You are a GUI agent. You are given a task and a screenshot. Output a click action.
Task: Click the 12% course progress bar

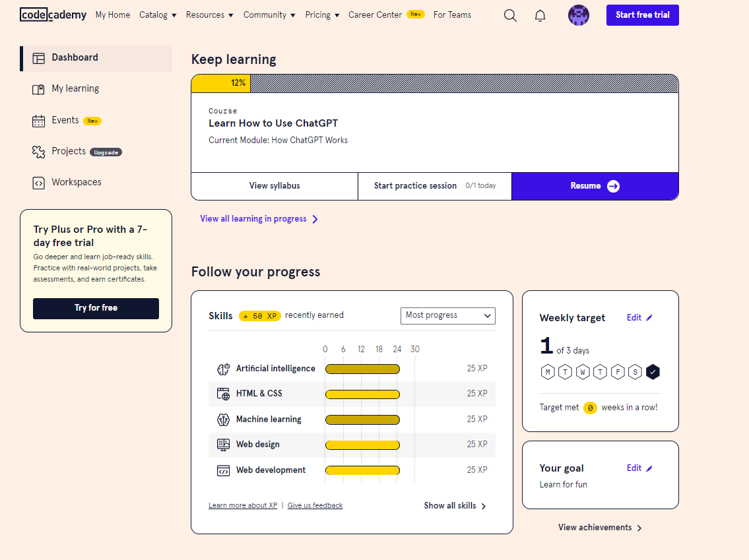pos(435,84)
